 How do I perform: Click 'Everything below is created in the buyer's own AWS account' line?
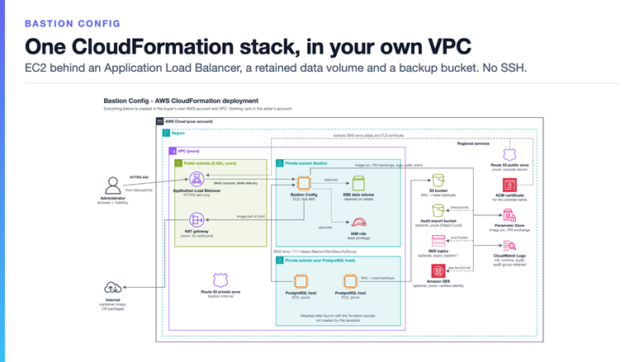(197, 109)
